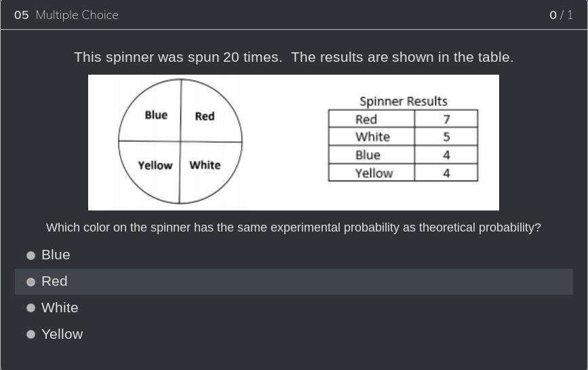Click the 05 Multiple Choice header

pos(66,15)
